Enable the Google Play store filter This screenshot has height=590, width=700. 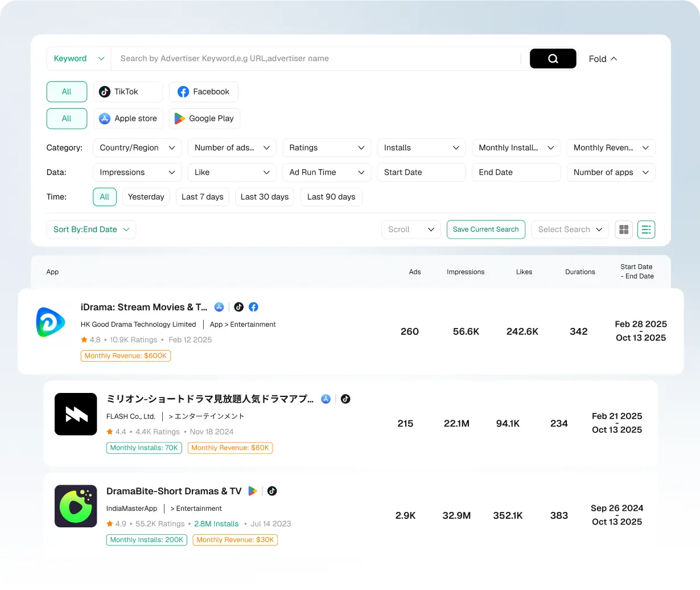point(204,118)
